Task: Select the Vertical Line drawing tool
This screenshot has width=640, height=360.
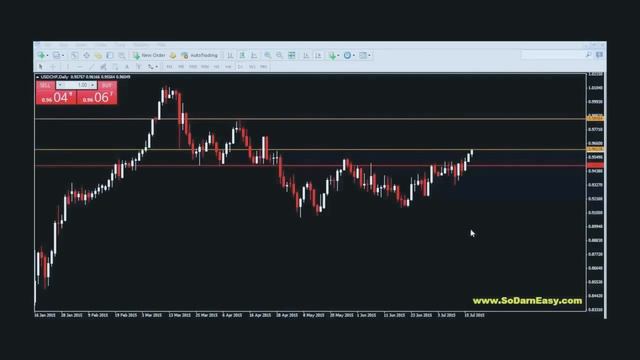Action: (68, 67)
